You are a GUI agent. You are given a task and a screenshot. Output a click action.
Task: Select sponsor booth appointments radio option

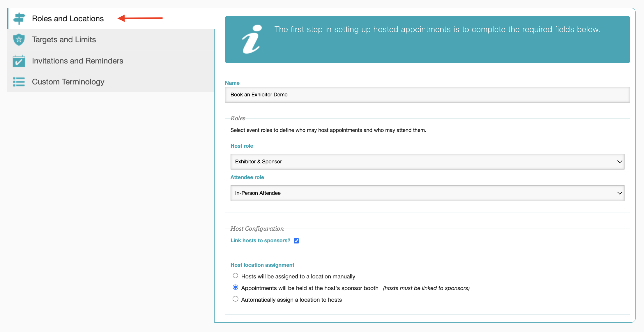[x=236, y=287]
